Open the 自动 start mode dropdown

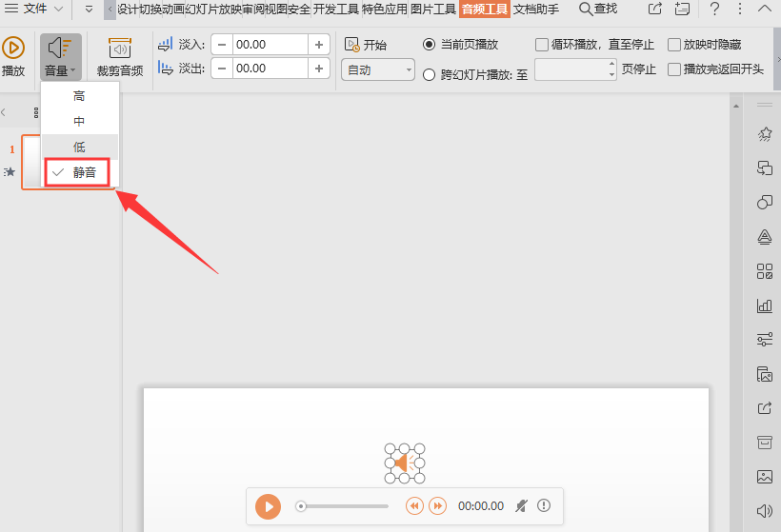tap(378, 70)
